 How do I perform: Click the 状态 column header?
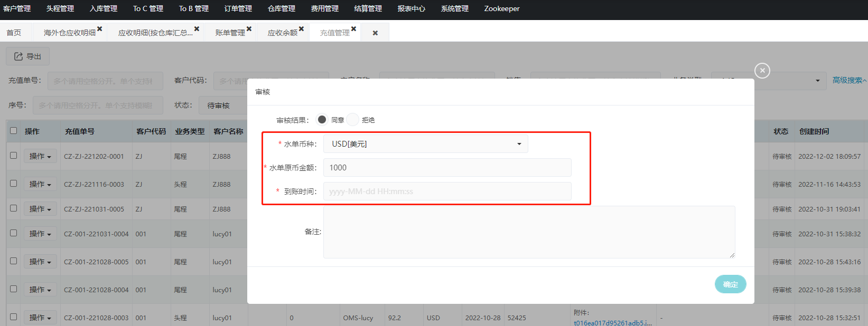click(x=781, y=131)
